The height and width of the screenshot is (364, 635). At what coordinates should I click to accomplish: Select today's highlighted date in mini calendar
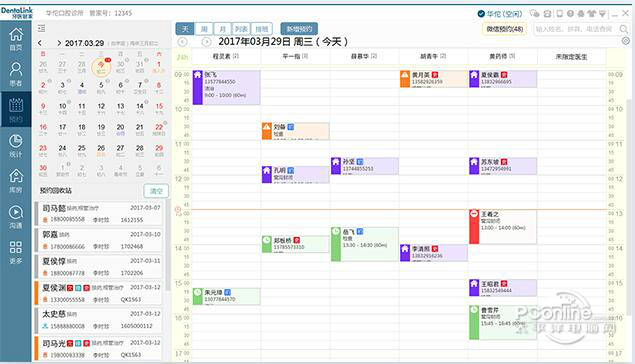click(101, 67)
